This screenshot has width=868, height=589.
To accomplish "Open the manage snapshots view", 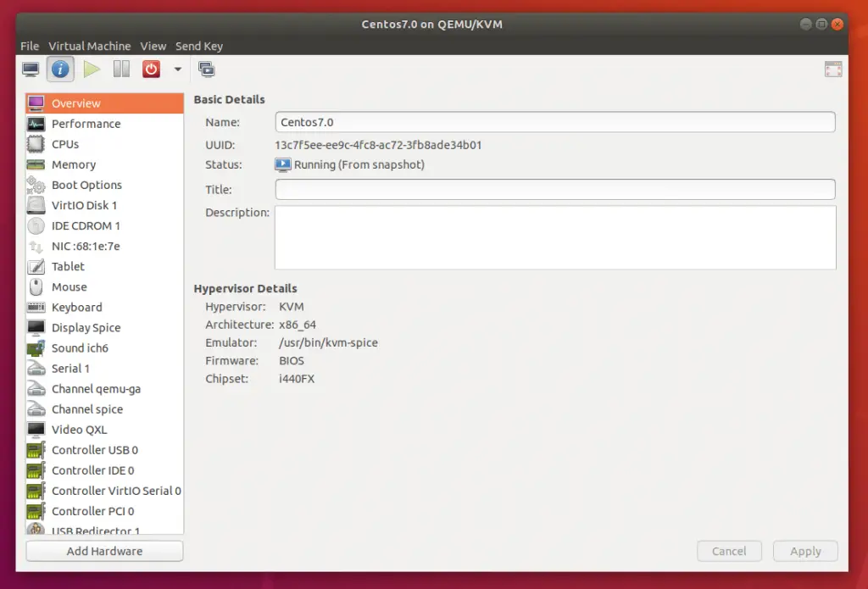I will (207, 69).
